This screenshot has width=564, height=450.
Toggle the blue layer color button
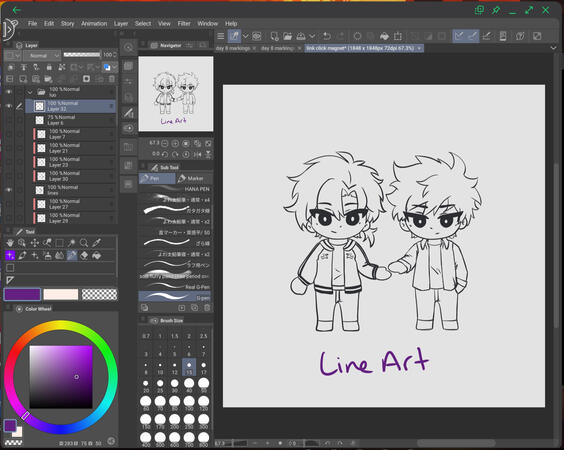click(107, 67)
